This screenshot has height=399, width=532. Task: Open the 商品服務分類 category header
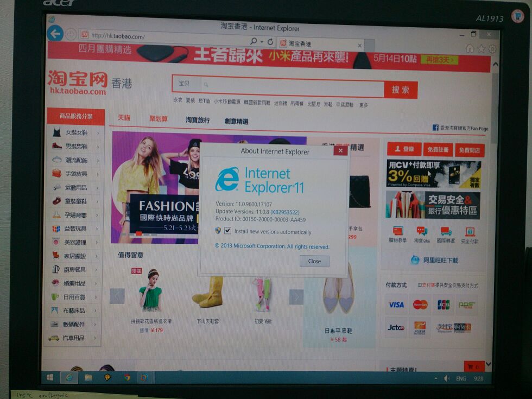75,116
